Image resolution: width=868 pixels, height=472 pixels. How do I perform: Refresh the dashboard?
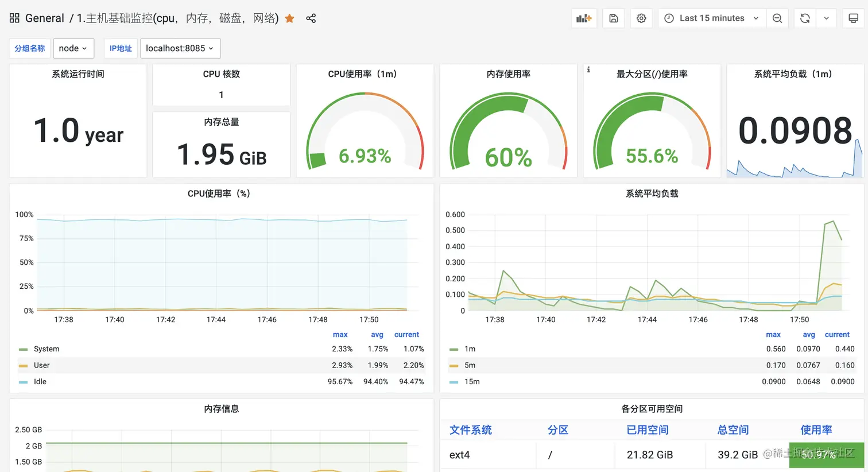coord(805,18)
